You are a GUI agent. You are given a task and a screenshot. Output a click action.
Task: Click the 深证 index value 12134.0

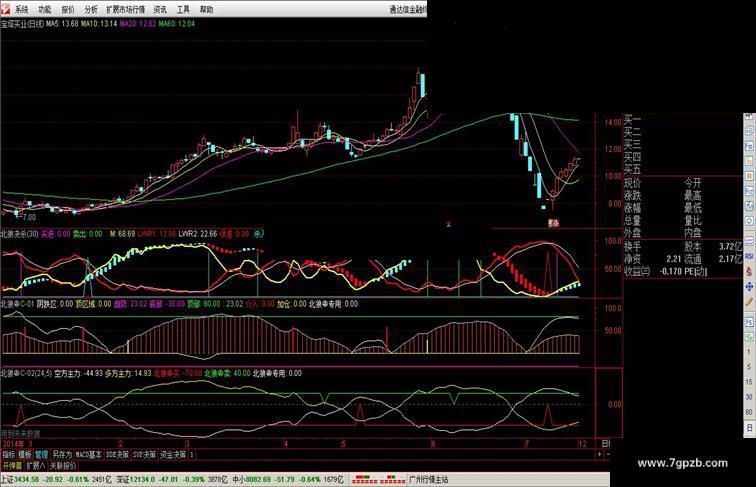pyautogui.click(x=141, y=479)
